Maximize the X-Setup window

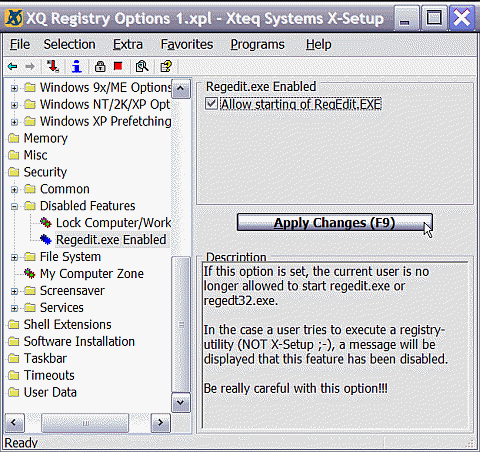(434, 19)
